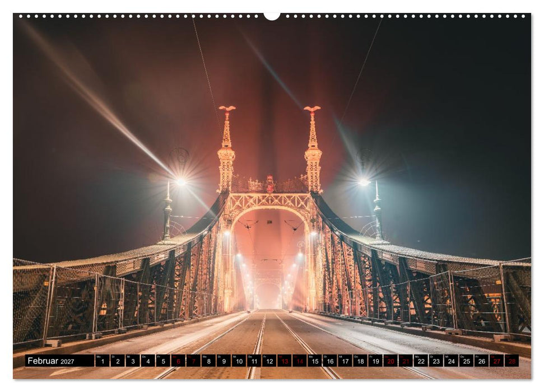Select the red weekend date 27
Viewport: 544px width, 392px height.
497,361
